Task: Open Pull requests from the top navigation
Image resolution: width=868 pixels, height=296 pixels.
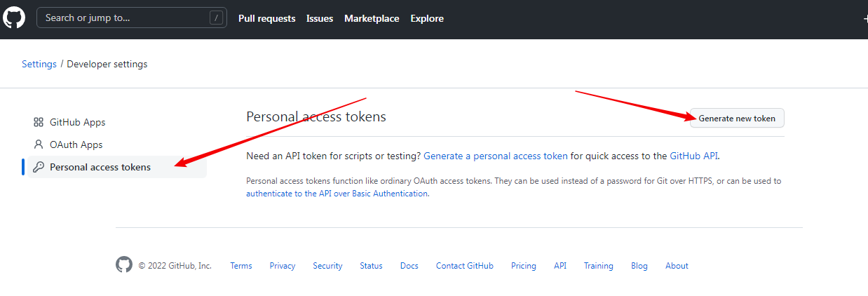Action: (266, 18)
